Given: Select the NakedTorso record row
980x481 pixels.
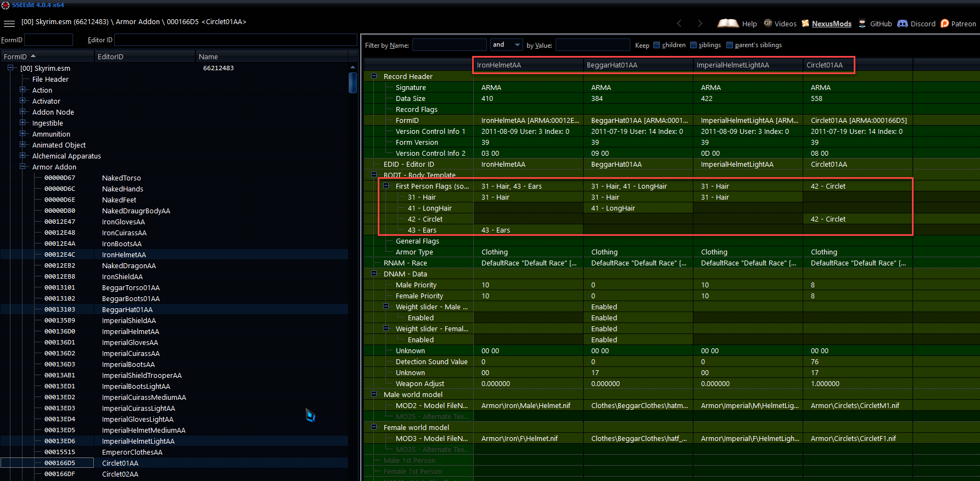Looking at the screenshot, I should [x=174, y=178].
